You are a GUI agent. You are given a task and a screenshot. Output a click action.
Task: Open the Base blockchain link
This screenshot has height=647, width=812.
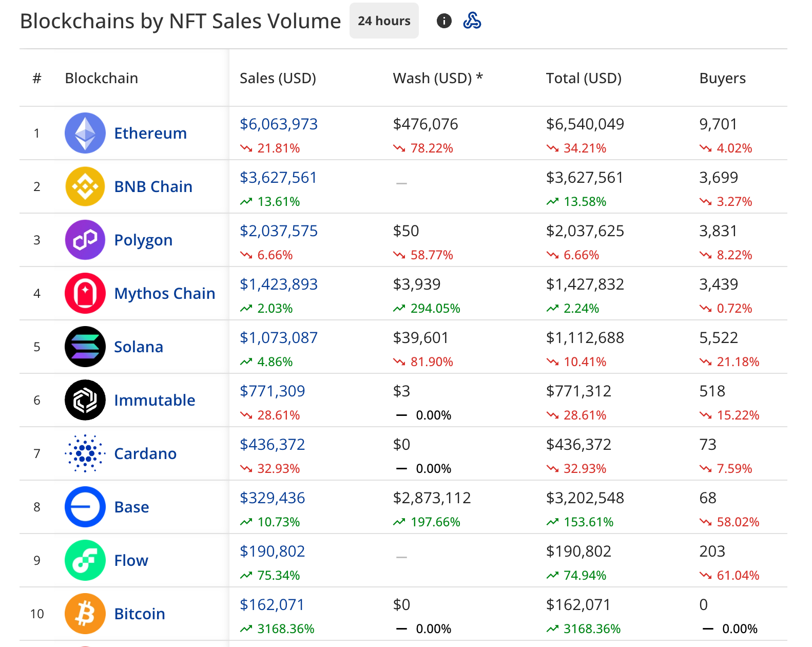point(132,507)
